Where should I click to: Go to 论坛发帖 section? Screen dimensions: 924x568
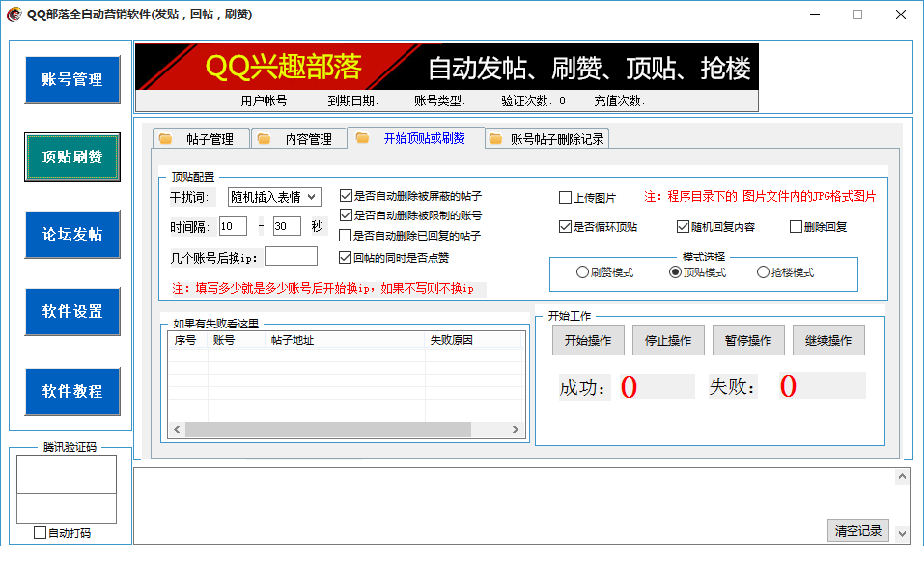[72, 234]
